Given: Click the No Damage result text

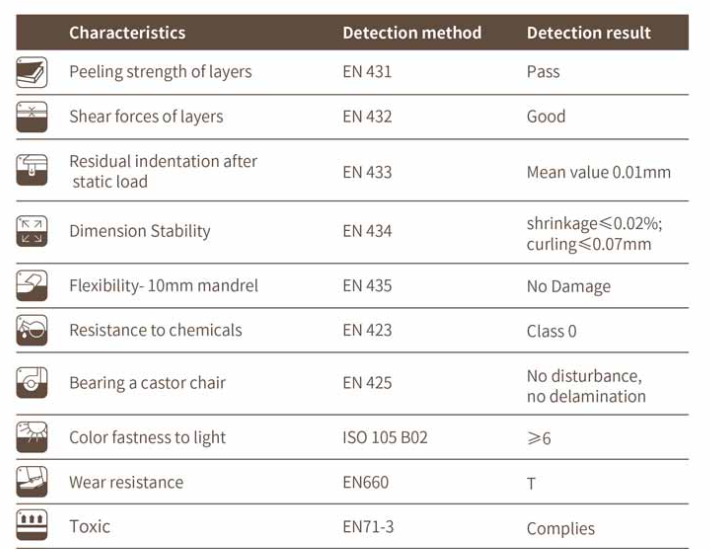Looking at the screenshot, I should click(x=568, y=286).
